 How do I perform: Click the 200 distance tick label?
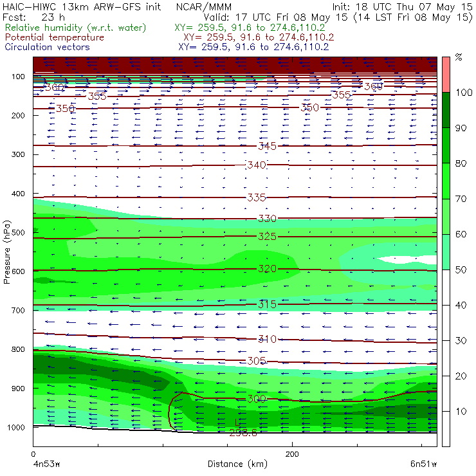tap(292, 454)
